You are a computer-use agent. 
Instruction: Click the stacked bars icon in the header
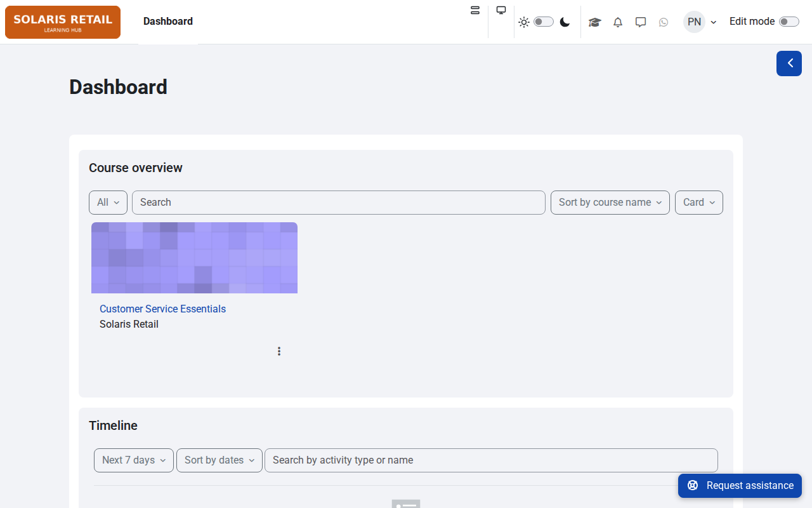[x=475, y=10]
